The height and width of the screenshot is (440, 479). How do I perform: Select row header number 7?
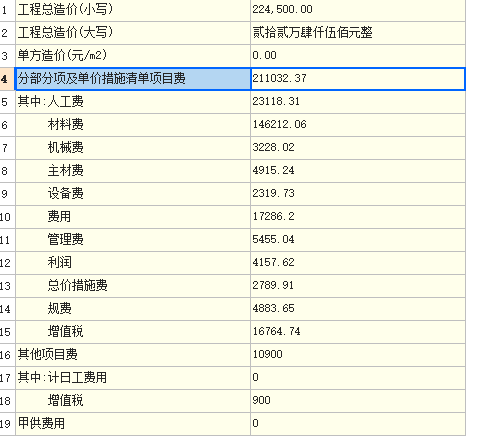click(7, 148)
